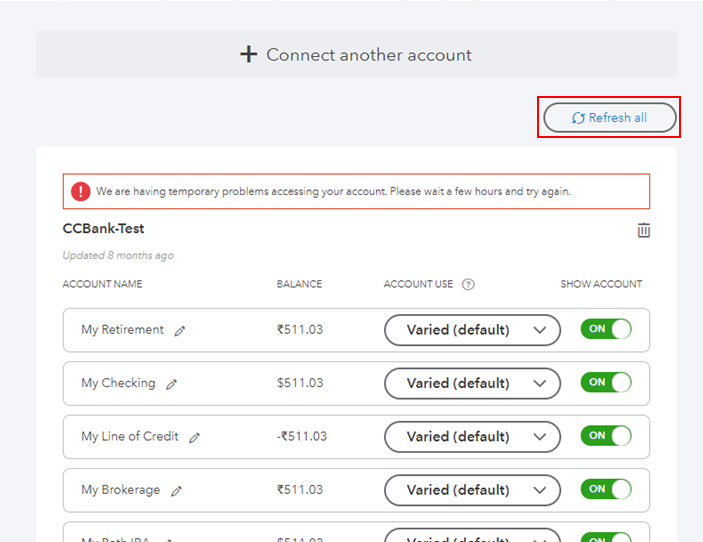The width and height of the screenshot is (703, 542).
Task: Click the Account Use help question mark
Action: (469, 284)
